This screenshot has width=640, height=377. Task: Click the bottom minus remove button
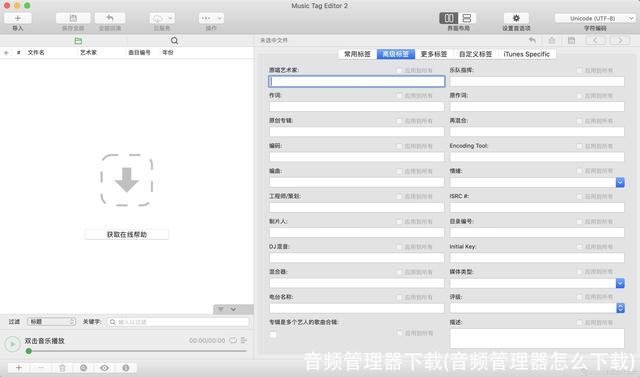(x=41, y=368)
